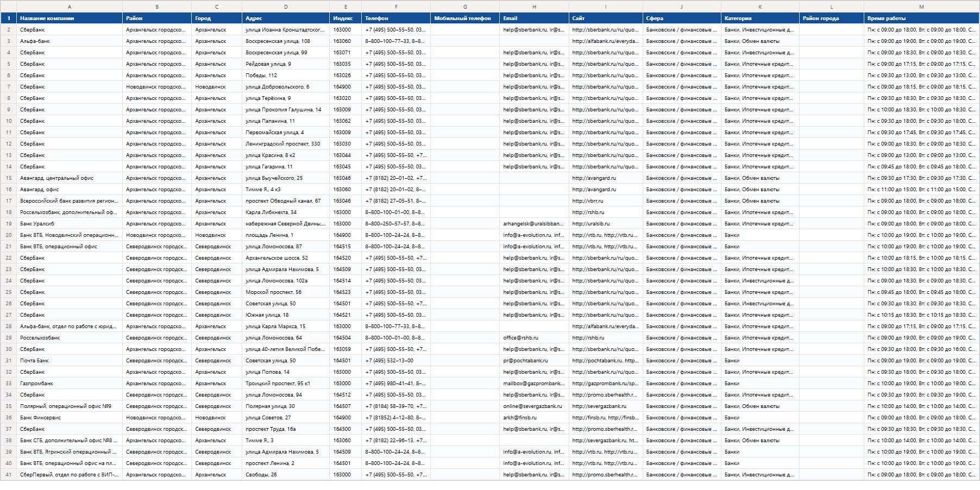Image resolution: width=980 pixels, height=490 pixels.
Task: Click email cell 'online@severgazbank.ru'
Action: coord(534,406)
